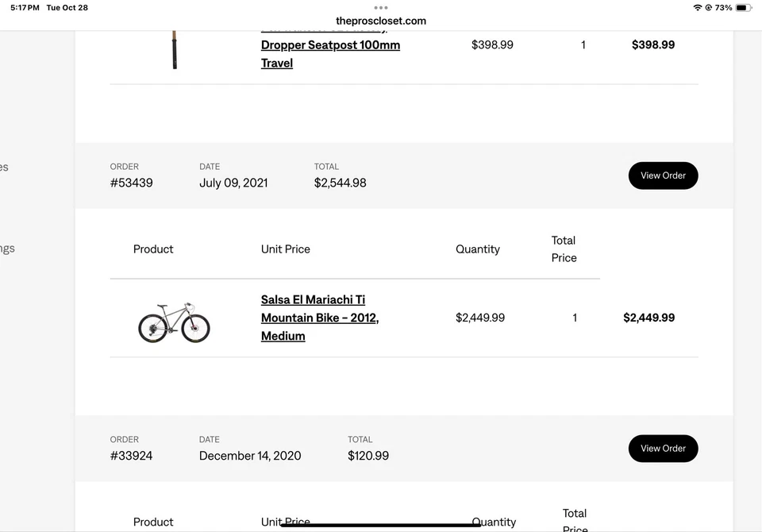Click the December 14, 2020 order date
The width and height of the screenshot is (762, 532).
pos(250,456)
